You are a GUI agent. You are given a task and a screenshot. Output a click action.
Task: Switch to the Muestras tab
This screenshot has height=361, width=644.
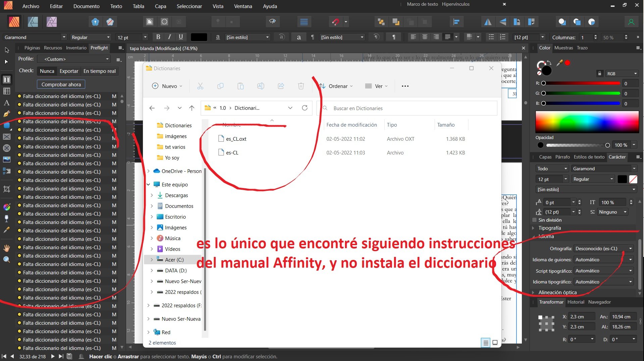tap(563, 48)
